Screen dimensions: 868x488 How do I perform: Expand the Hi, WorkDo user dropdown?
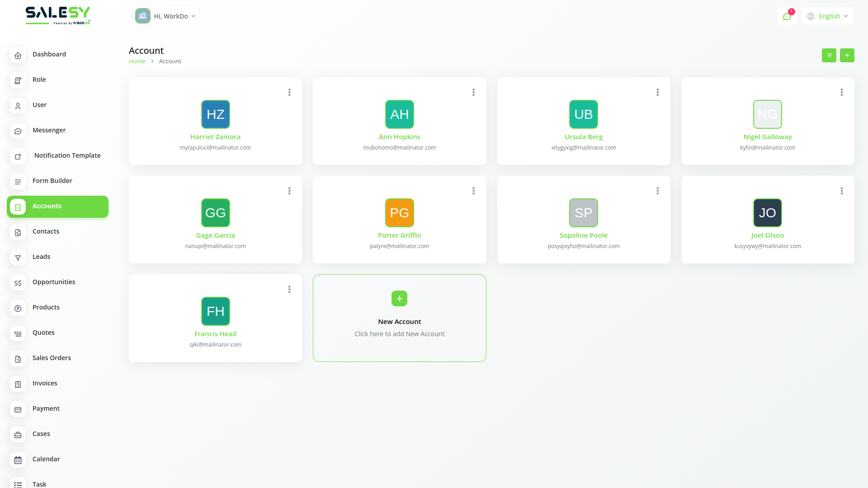pos(166,16)
